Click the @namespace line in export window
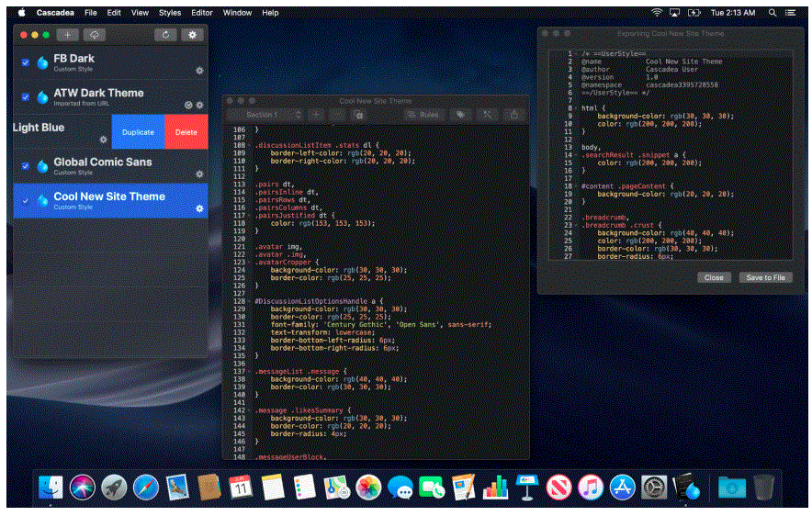This screenshot has height=516, width=812. point(649,84)
